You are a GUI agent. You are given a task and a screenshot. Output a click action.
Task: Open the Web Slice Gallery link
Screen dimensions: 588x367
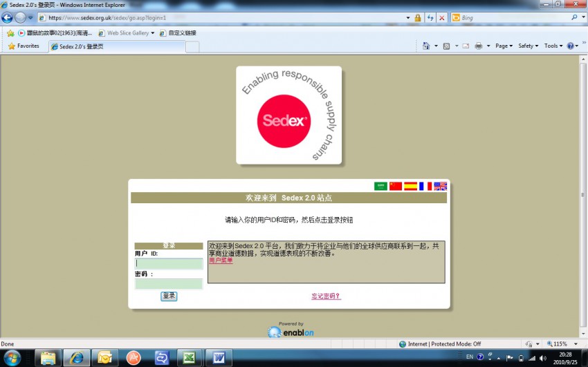tap(124, 33)
